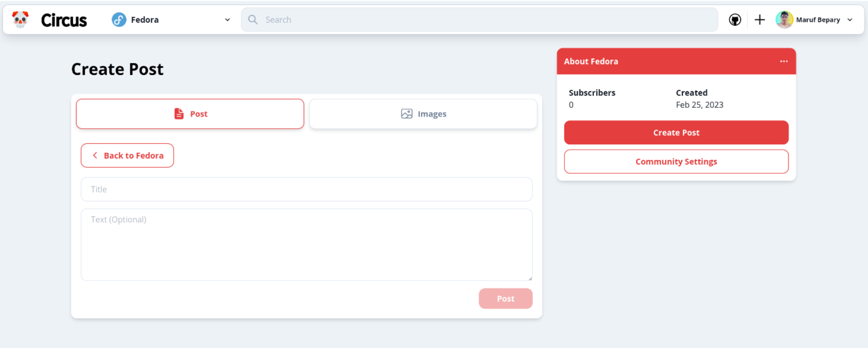Click the Back to Fedora button

[x=127, y=155]
